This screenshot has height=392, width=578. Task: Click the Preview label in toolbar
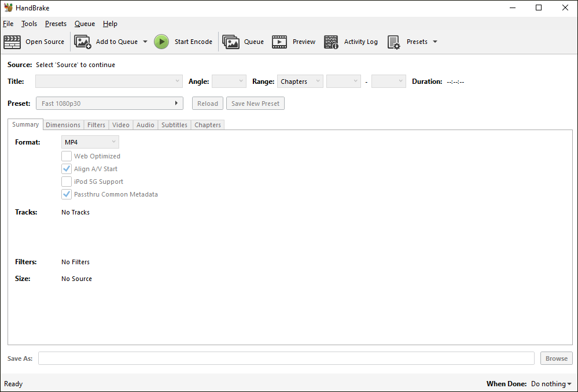[x=304, y=42]
